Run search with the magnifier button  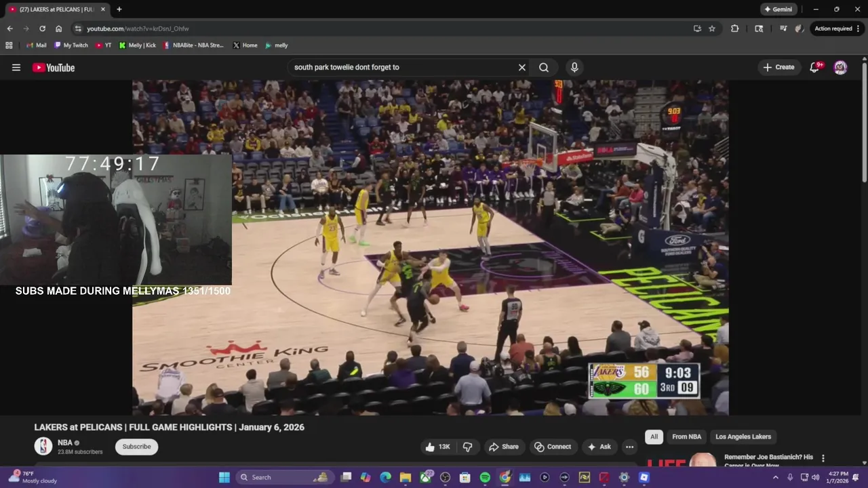pyautogui.click(x=544, y=67)
